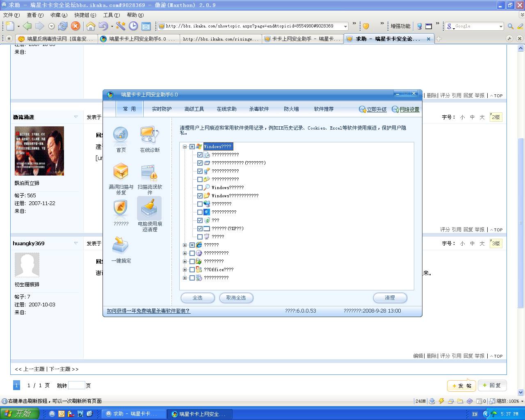Click the star favorites icon beside tabs
The image size is (525, 420).
pyautogui.click(x=9, y=39)
